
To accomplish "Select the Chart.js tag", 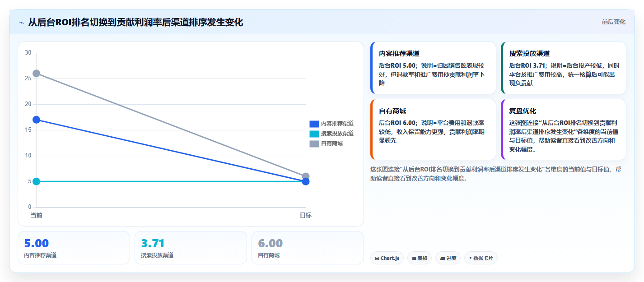I will [x=387, y=258].
